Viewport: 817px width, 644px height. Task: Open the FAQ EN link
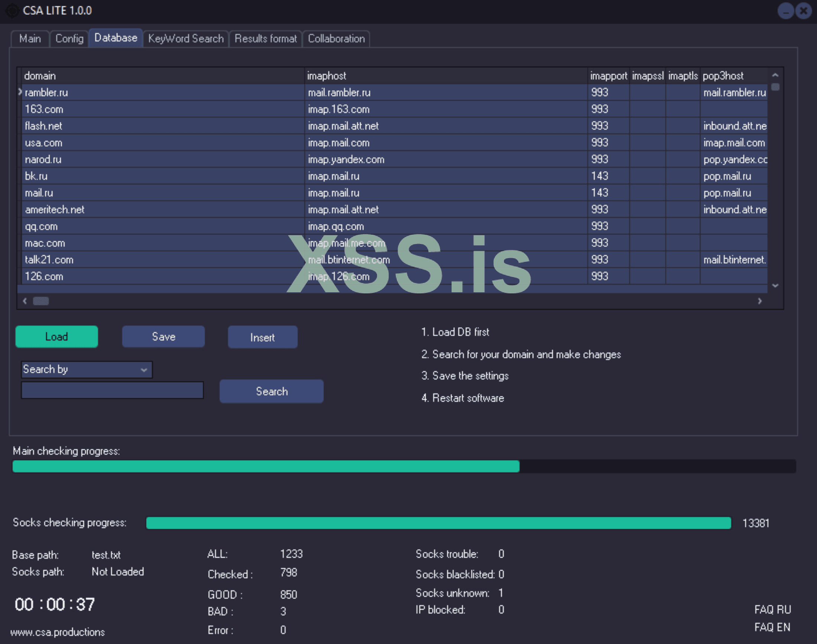772,627
